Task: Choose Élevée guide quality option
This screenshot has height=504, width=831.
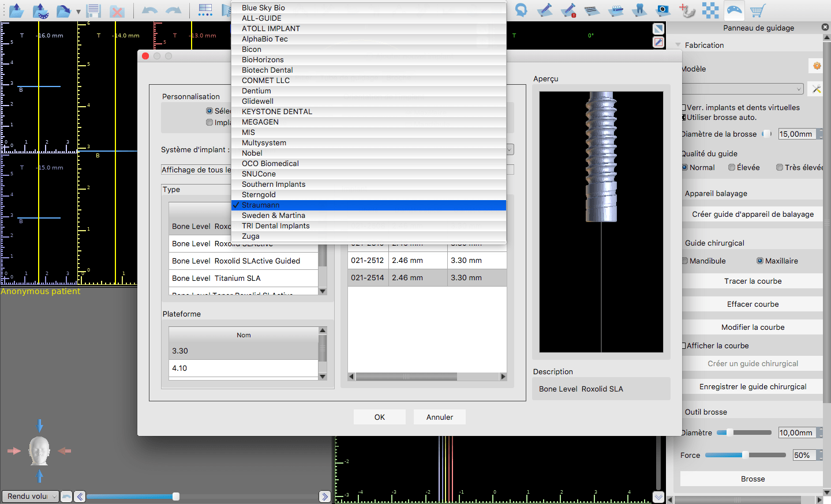Action: point(732,168)
